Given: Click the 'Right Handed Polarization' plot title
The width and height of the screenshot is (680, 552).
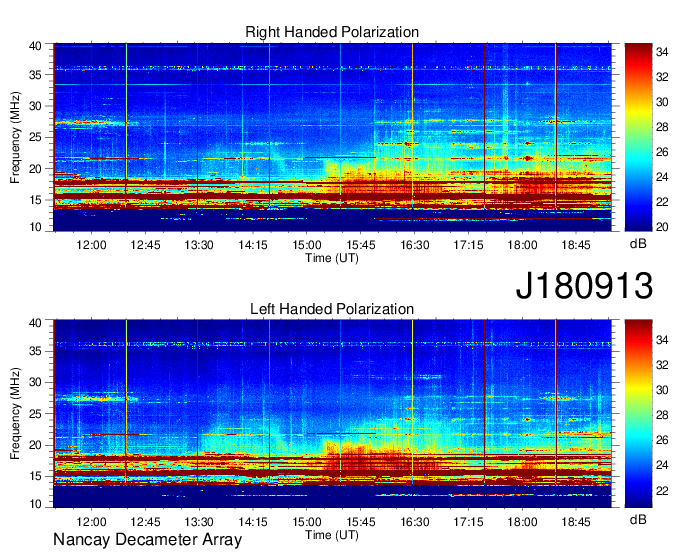Looking at the screenshot, I should [332, 32].
